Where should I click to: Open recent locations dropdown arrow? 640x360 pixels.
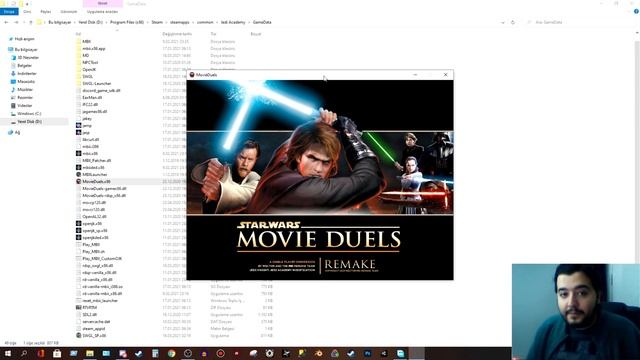click(24, 22)
